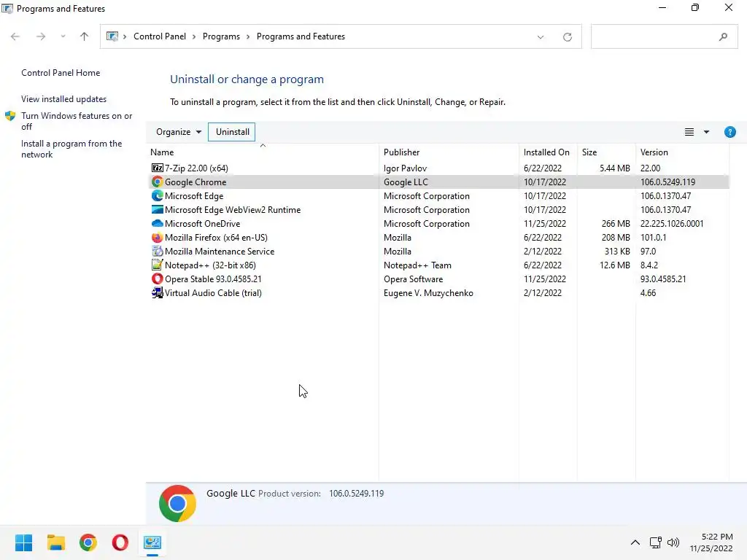747x560 pixels.
Task: Click the Virtual Audio Cable icon
Action: [158, 292]
